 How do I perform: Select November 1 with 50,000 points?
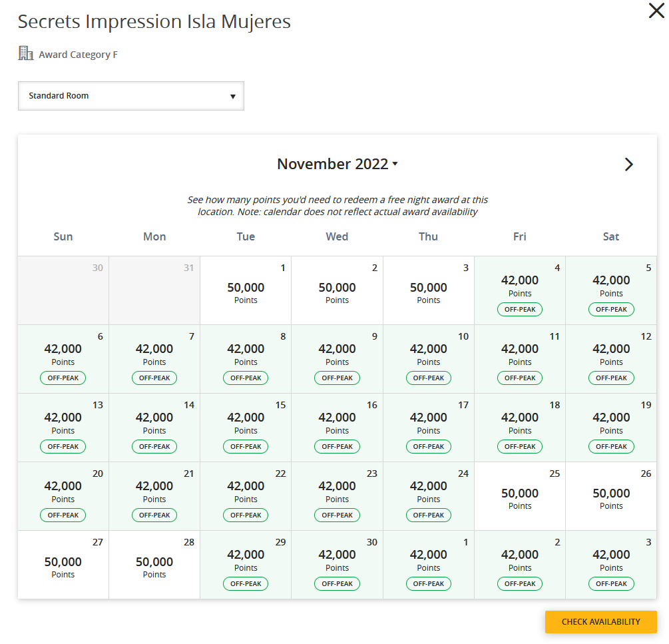(246, 290)
